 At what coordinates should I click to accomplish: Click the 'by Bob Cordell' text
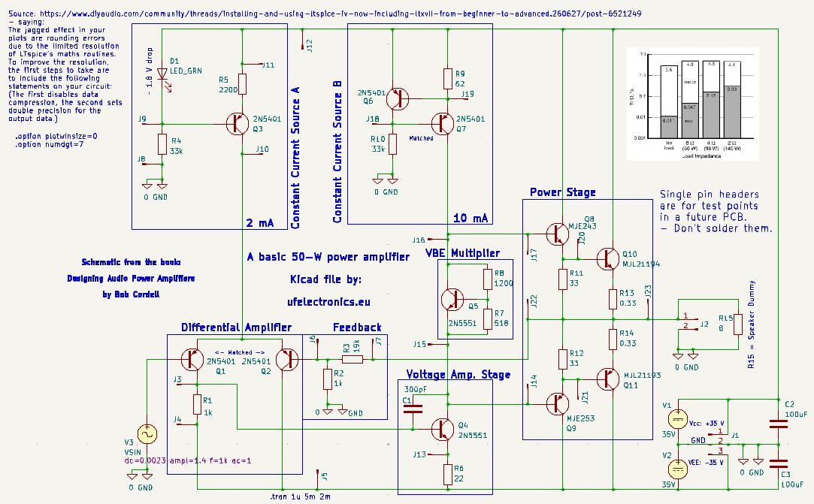(x=131, y=294)
